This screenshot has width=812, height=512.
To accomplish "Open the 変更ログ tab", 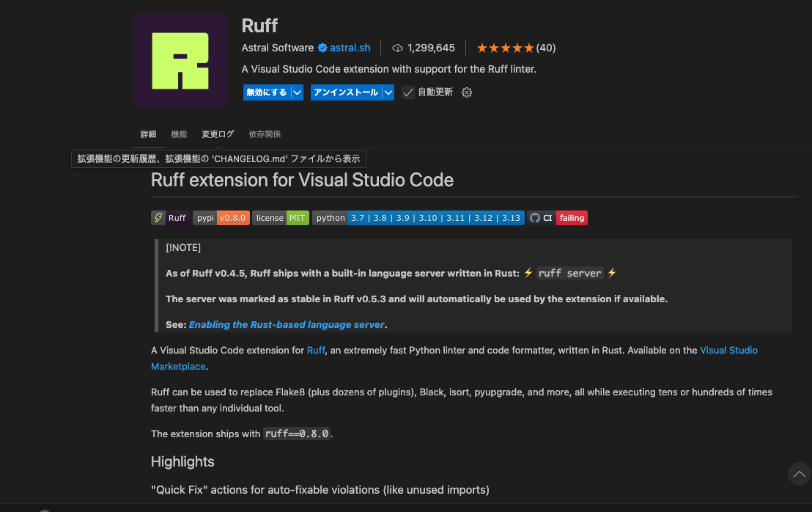I will pos(218,134).
